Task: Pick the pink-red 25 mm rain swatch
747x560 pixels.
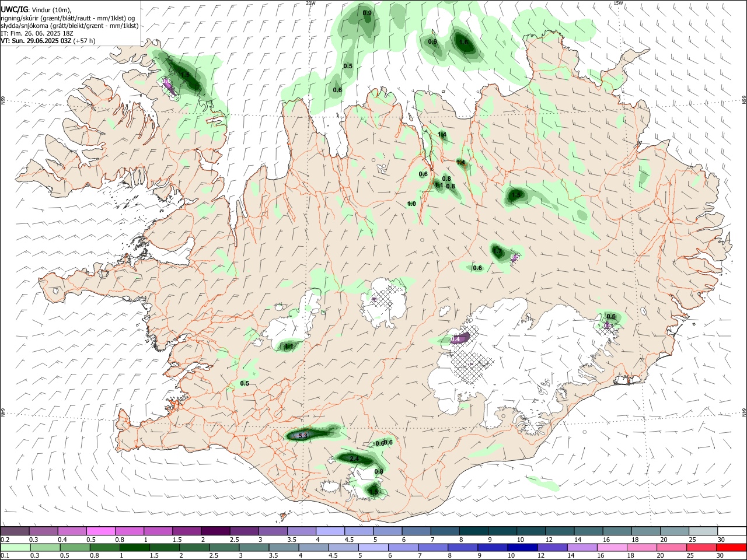Action: click(701, 547)
